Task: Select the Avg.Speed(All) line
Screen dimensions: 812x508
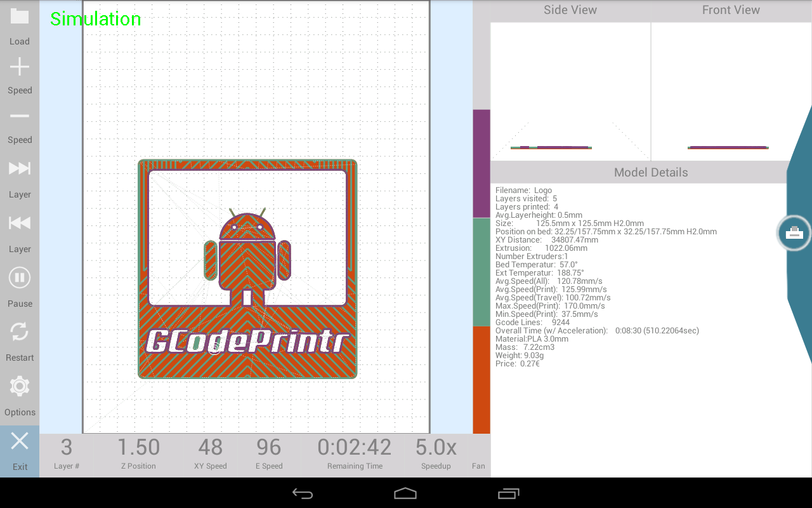Action: tap(549, 281)
